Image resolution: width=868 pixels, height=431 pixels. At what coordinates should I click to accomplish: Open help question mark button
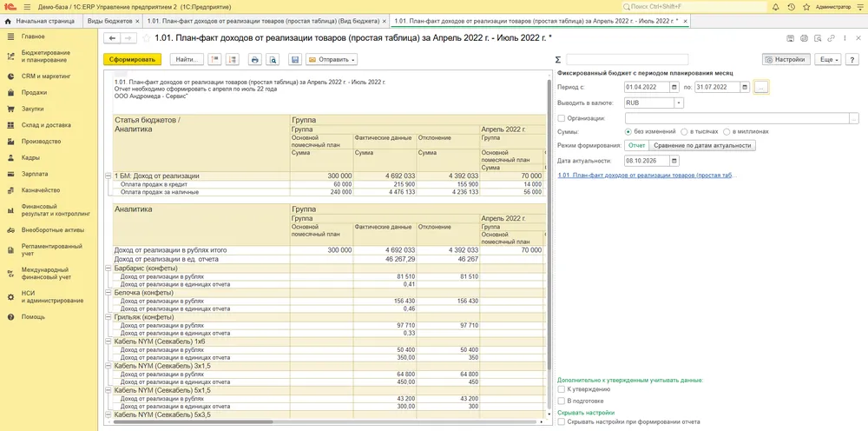point(852,59)
